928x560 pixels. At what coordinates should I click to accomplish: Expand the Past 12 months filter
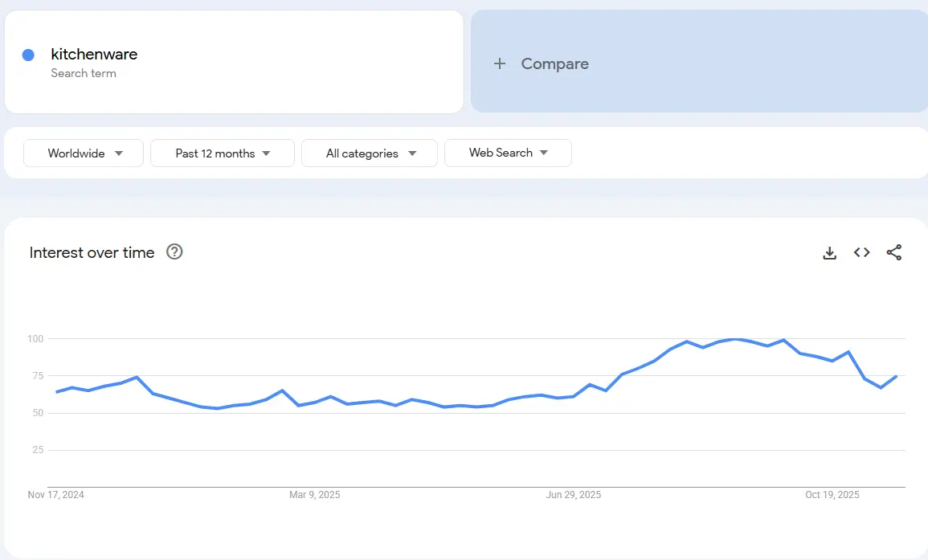tap(223, 153)
